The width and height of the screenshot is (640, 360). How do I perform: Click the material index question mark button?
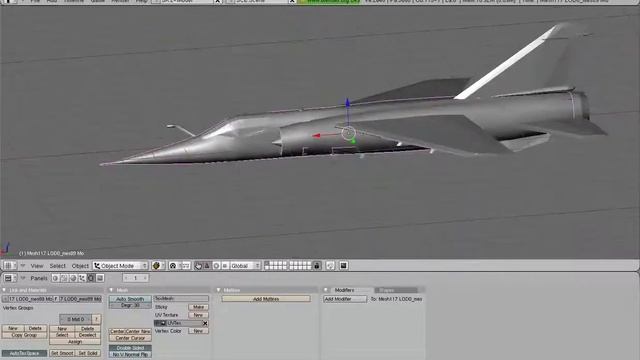96,319
